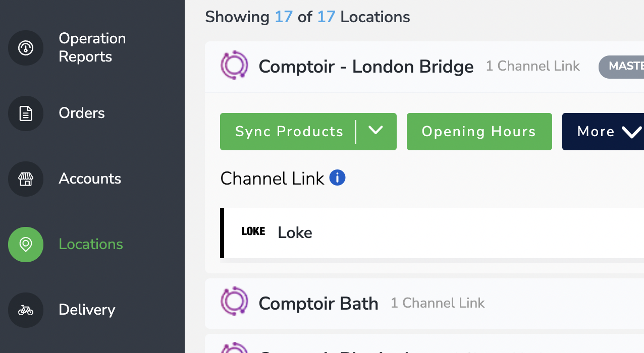Image resolution: width=644 pixels, height=353 pixels.
Task: Click the Comptoir Bath purple logo icon
Action: click(x=235, y=302)
